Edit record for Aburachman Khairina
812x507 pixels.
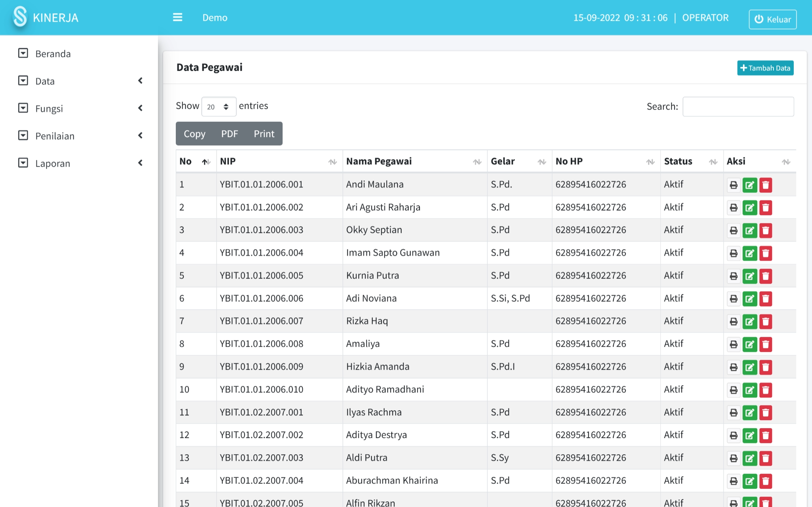[750, 481]
